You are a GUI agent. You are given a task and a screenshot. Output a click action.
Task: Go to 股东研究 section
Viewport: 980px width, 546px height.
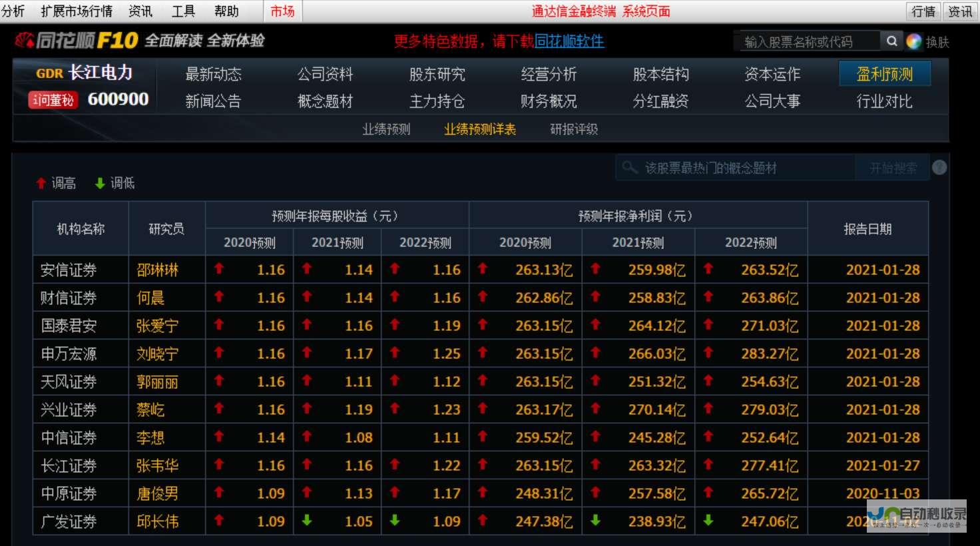[437, 74]
